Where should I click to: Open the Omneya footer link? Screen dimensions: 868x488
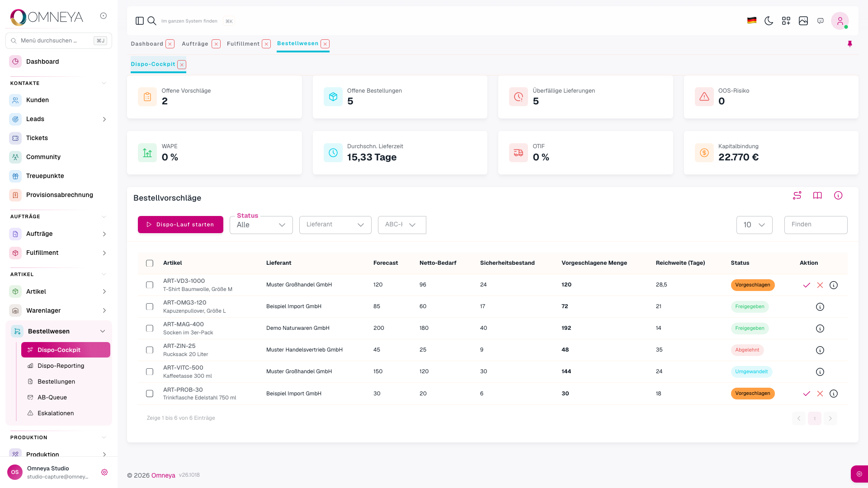(x=163, y=475)
